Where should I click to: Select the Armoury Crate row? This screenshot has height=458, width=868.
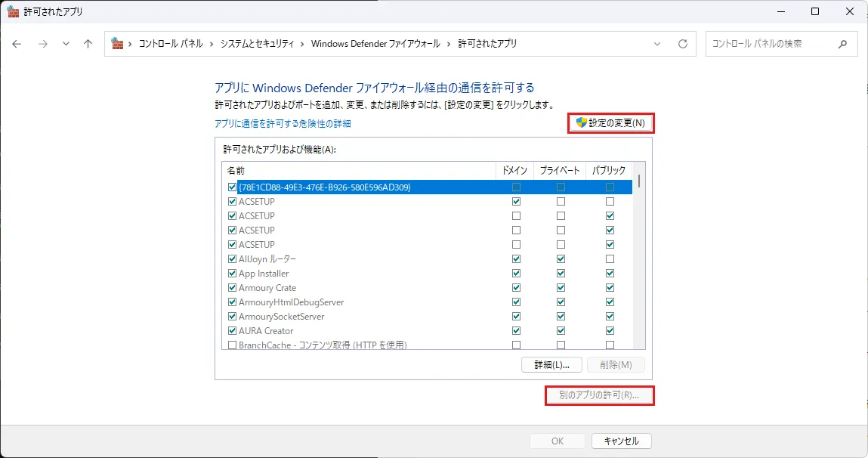[x=428, y=288]
